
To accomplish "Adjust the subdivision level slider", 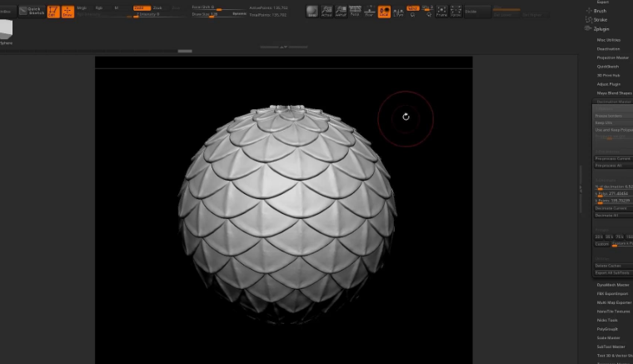I will pos(506,8).
